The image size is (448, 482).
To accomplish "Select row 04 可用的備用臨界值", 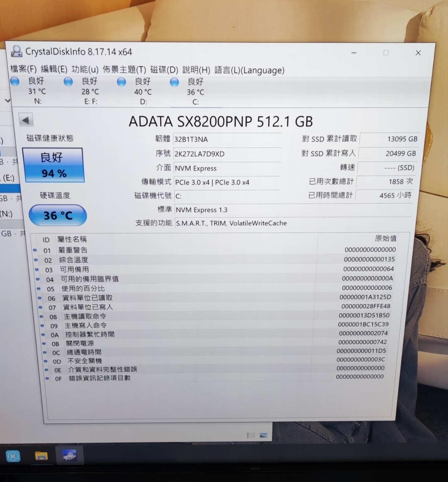I will pos(215,279).
